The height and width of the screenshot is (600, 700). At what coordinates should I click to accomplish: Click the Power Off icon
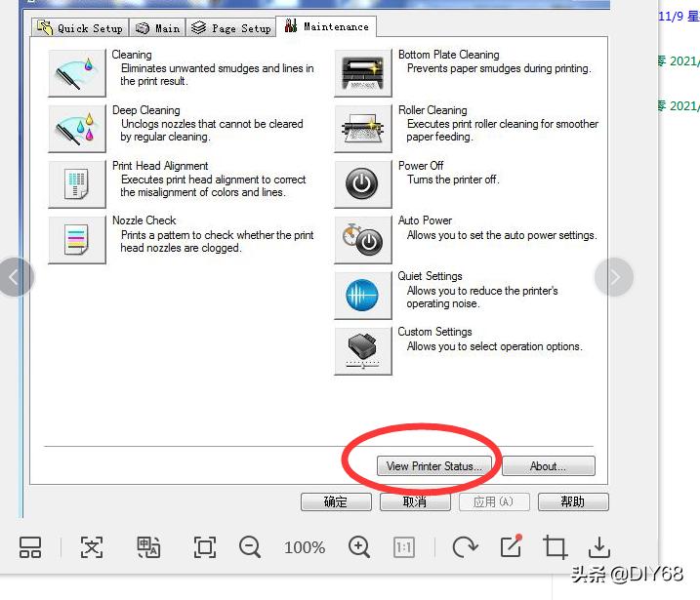363,184
